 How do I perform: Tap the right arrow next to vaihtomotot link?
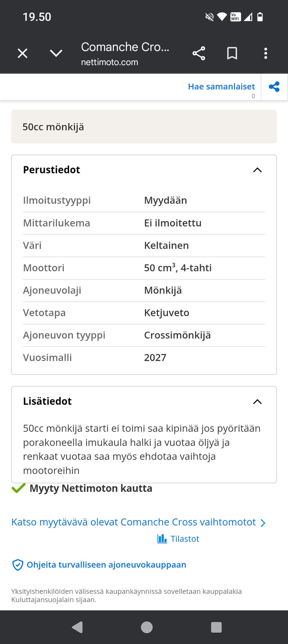click(263, 522)
